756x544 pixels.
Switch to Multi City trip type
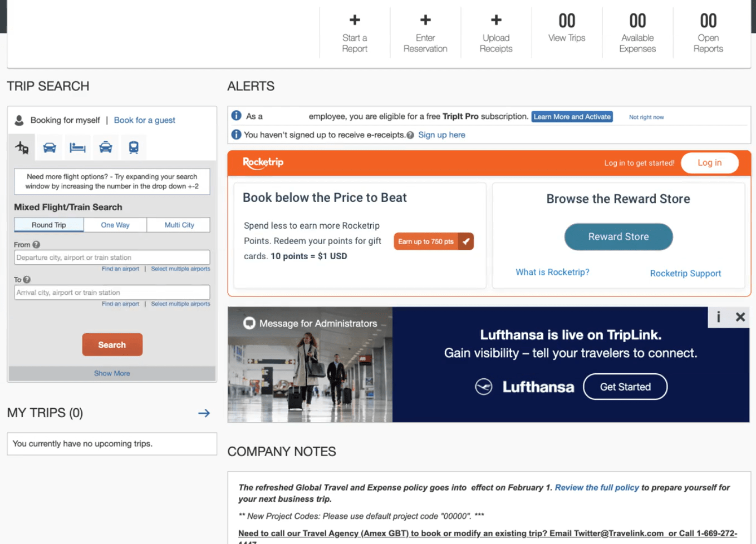[x=179, y=225]
